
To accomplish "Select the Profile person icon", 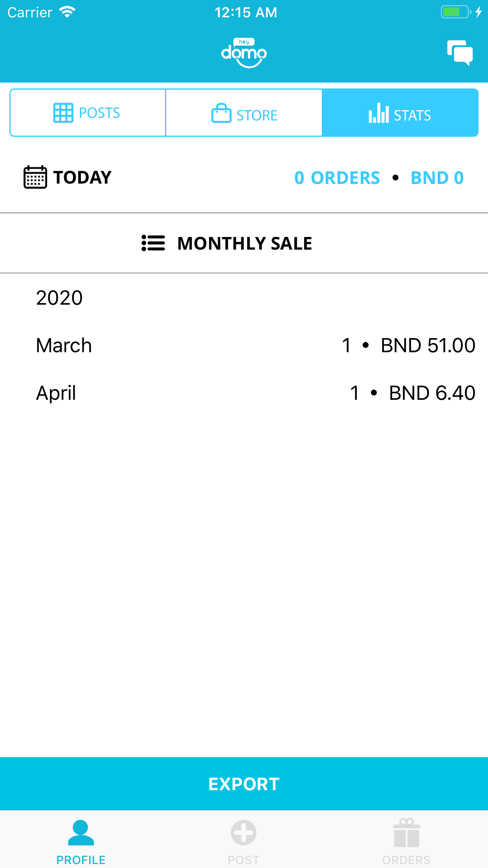I will tap(81, 832).
